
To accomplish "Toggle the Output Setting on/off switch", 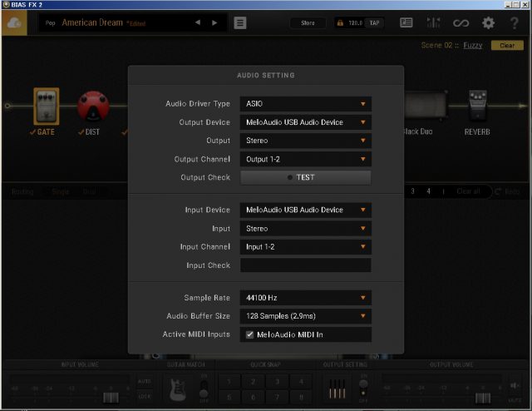I will click(x=363, y=389).
